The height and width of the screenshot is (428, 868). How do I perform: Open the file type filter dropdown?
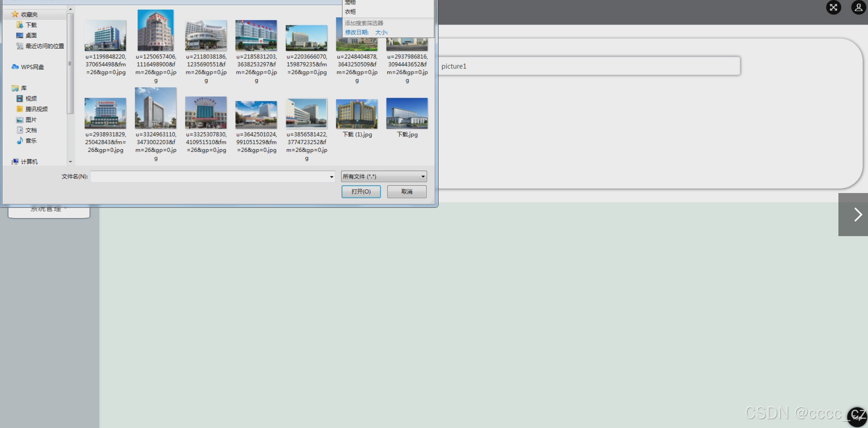tap(383, 177)
